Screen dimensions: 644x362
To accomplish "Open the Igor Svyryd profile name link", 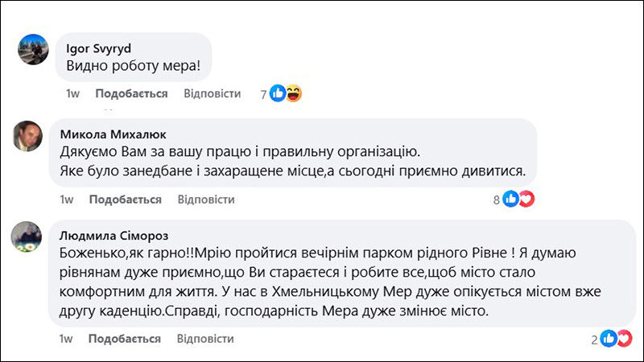I will 98,48.
